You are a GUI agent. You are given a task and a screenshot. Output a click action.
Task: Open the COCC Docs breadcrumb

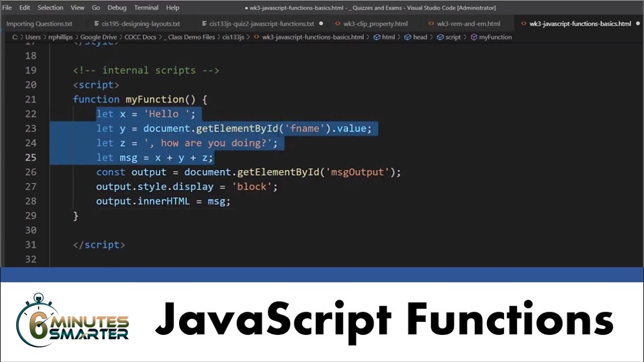point(140,37)
